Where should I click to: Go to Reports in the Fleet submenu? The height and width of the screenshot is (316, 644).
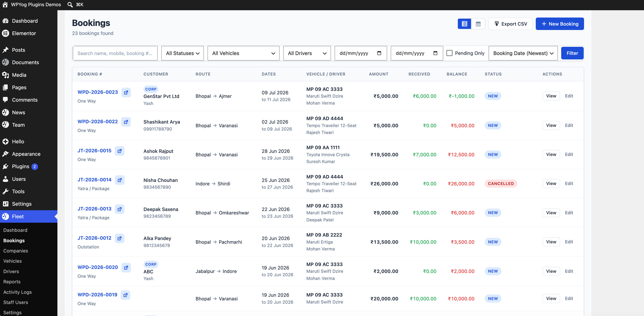tap(12, 282)
